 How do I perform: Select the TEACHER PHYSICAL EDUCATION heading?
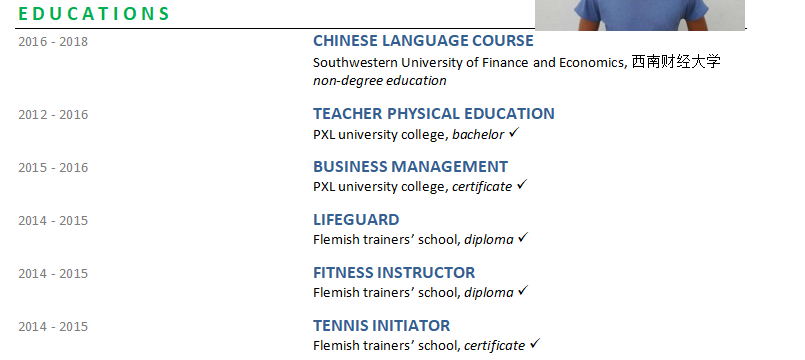(434, 113)
